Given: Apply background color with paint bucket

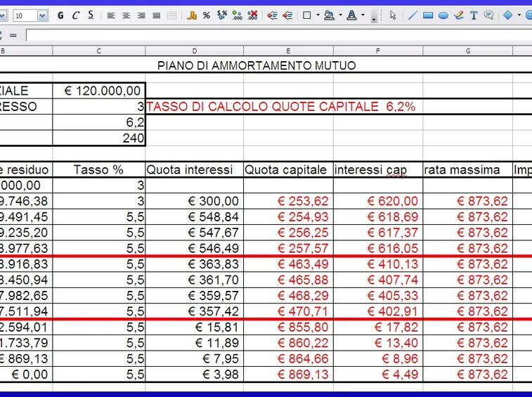Looking at the screenshot, I should (329, 15).
